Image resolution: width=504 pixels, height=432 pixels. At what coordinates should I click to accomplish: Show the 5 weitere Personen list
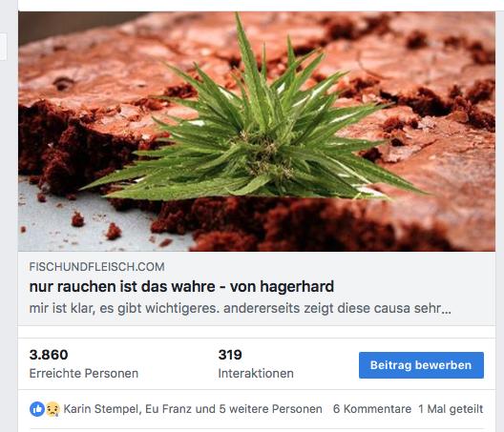point(271,409)
